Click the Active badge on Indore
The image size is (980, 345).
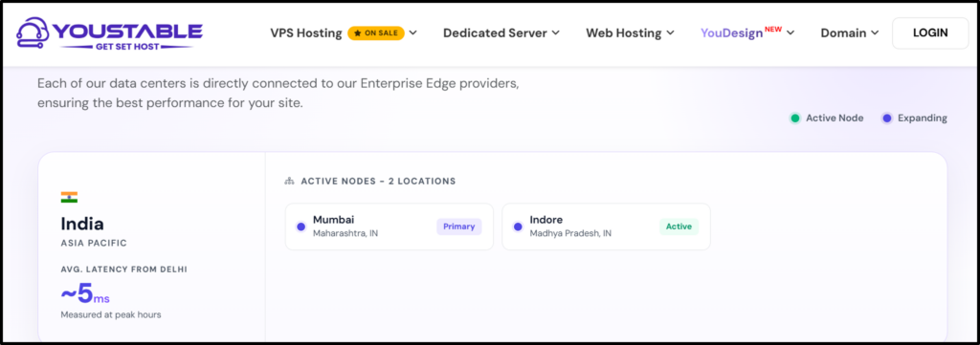pyautogui.click(x=679, y=226)
